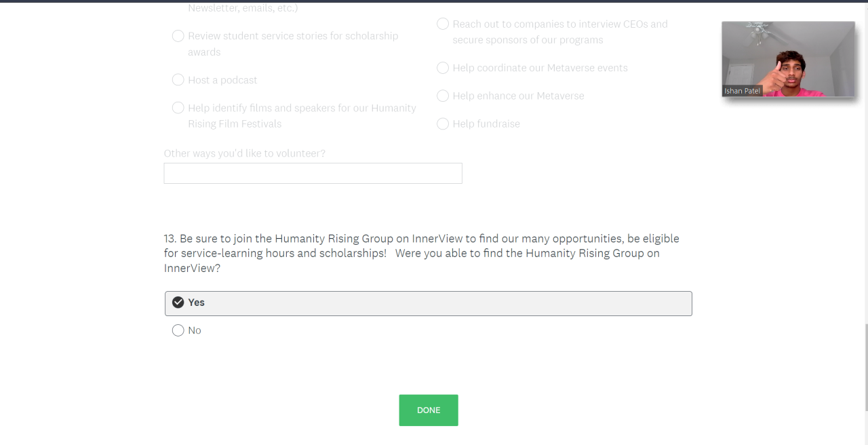Focus the Other ways to volunteer text box
868x445 pixels.
313,173
